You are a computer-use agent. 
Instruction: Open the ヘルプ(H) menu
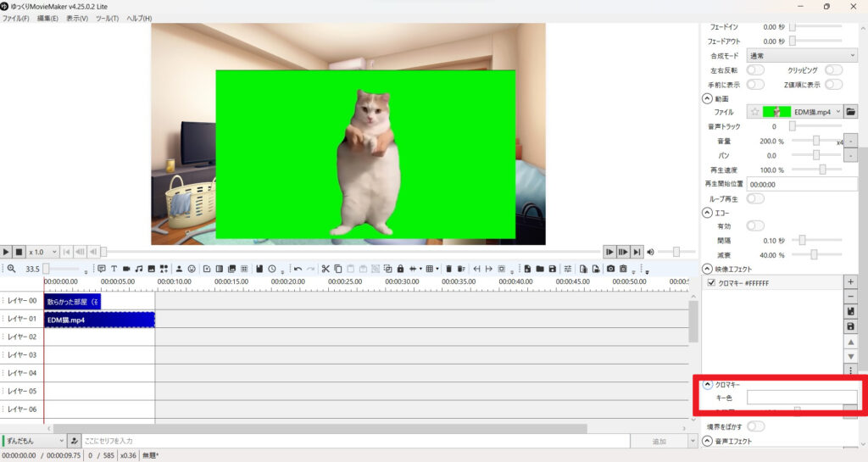pyautogui.click(x=139, y=19)
